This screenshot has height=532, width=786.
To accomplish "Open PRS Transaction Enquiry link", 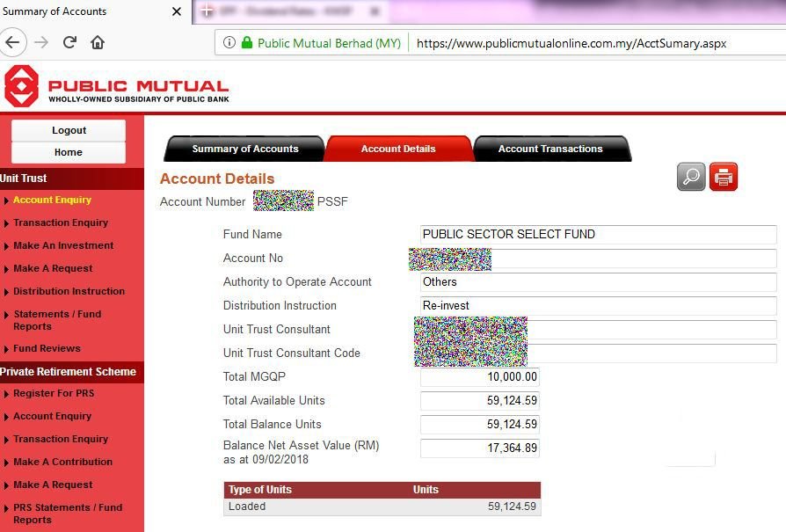I will pos(61,439).
